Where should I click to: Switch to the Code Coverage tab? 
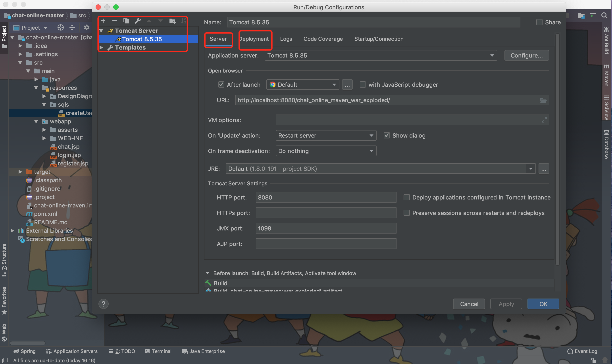[x=323, y=39]
